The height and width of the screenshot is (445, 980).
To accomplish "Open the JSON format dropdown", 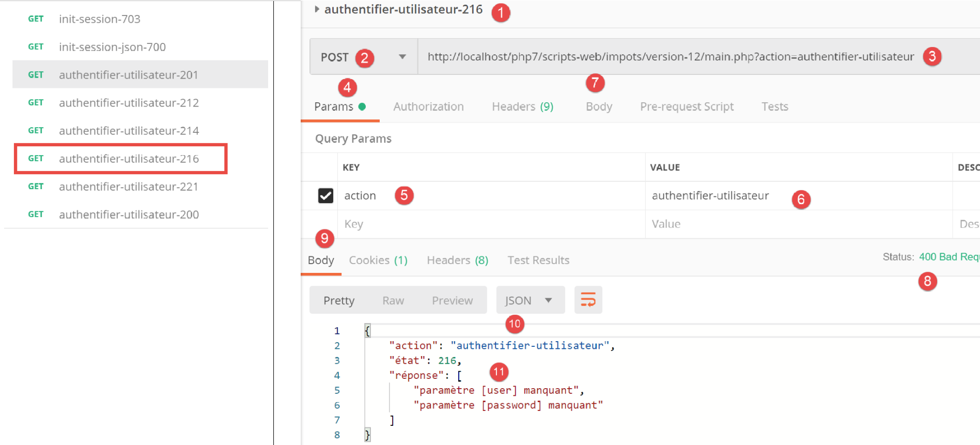I will [x=530, y=300].
